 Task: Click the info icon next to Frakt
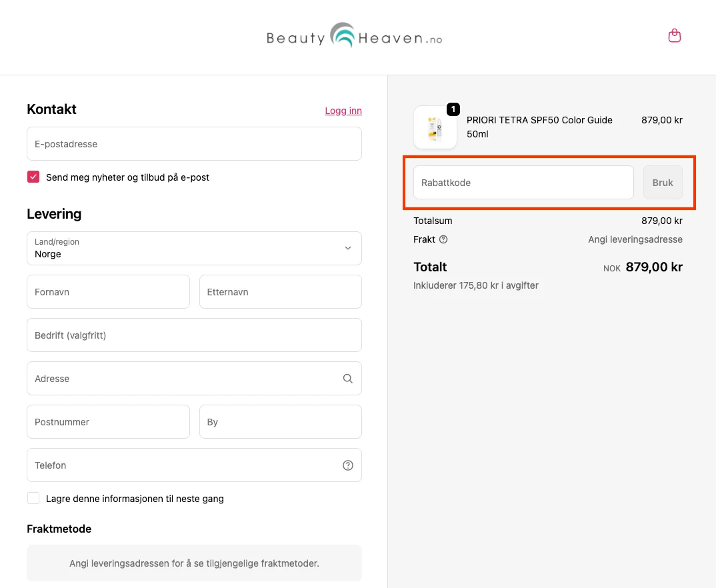(x=443, y=239)
